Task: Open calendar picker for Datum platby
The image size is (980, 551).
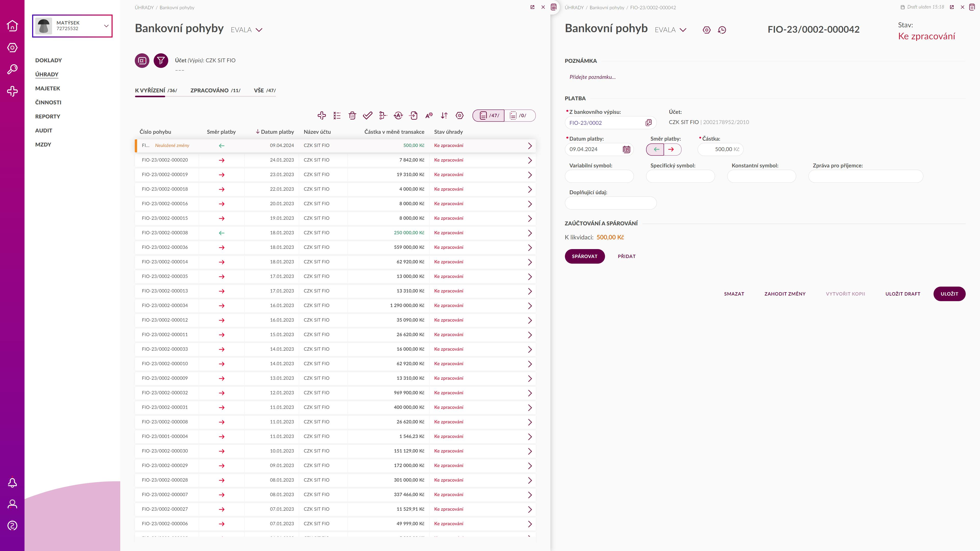Action: coord(626,150)
